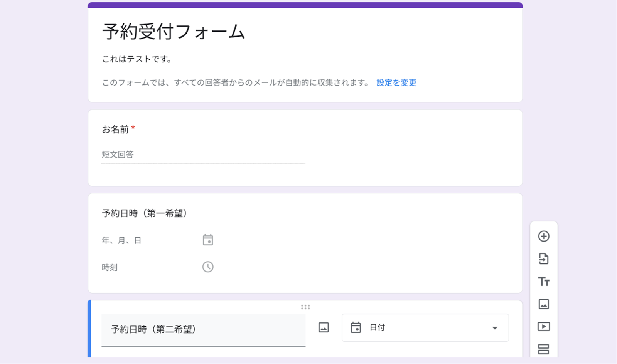Screen dimensions: 617x364
Task: Click the add question plus icon
Action: [544, 236]
